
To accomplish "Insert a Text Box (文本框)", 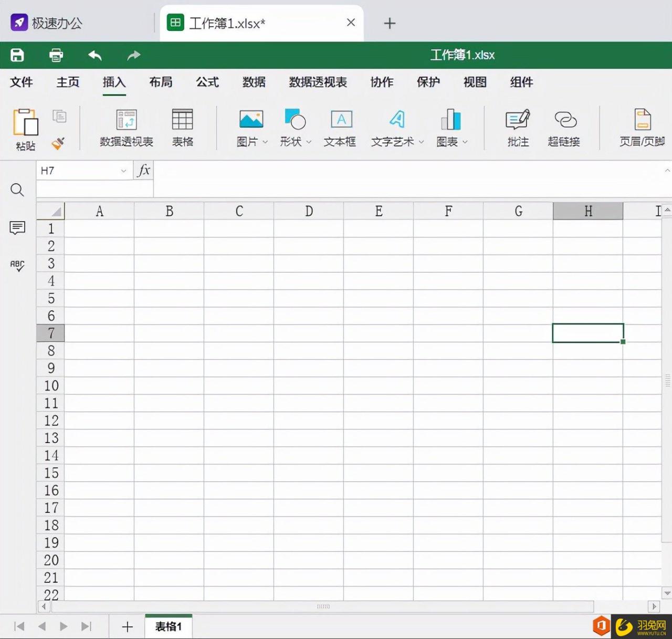I will point(340,129).
